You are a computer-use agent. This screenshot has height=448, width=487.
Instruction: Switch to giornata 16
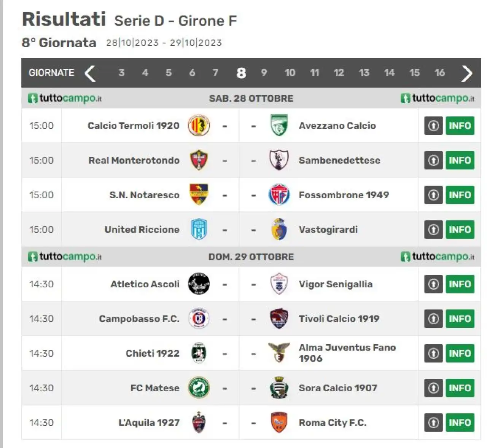pos(439,73)
